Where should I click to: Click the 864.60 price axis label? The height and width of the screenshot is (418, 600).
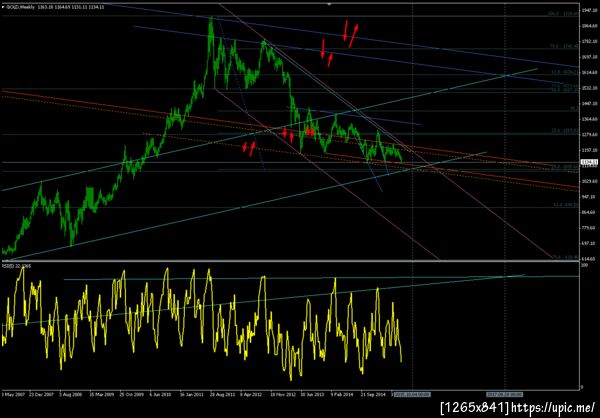pyautogui.click(x=589, y=212)
